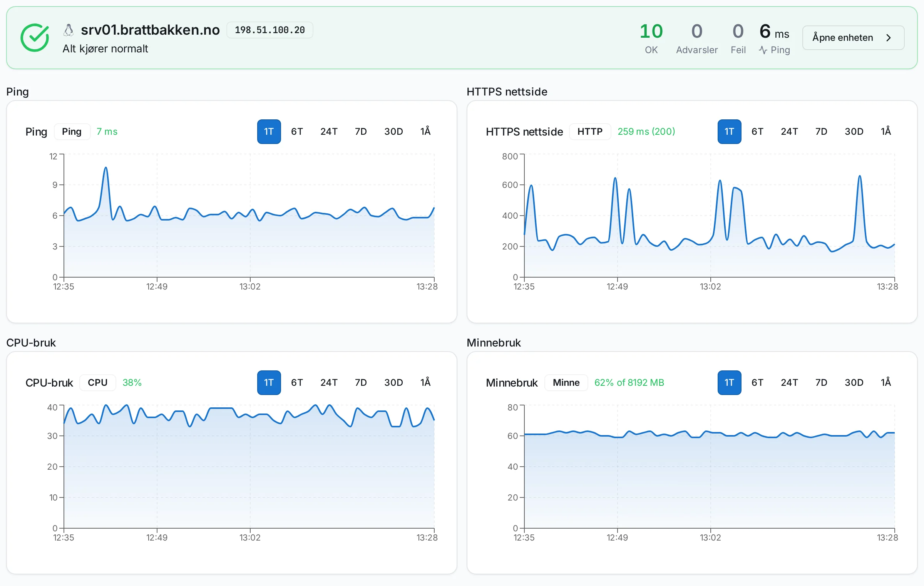This screenshot has width=924, height=586.
Task: Click the CPU sensor type badge
Action: [98, 383]
